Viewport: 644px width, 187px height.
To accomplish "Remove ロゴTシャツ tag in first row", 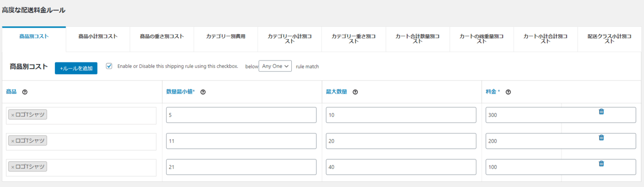I will pos(13,115).
